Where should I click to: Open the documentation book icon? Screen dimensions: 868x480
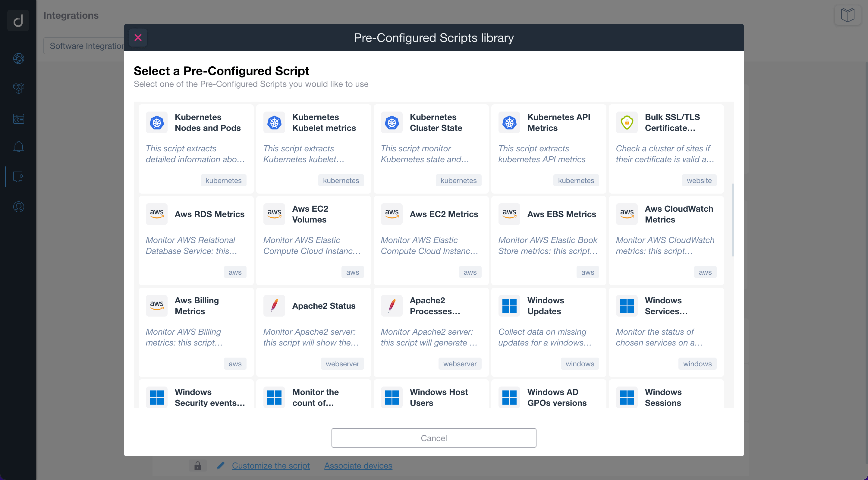pyautogui.click(x=848, y=15)
